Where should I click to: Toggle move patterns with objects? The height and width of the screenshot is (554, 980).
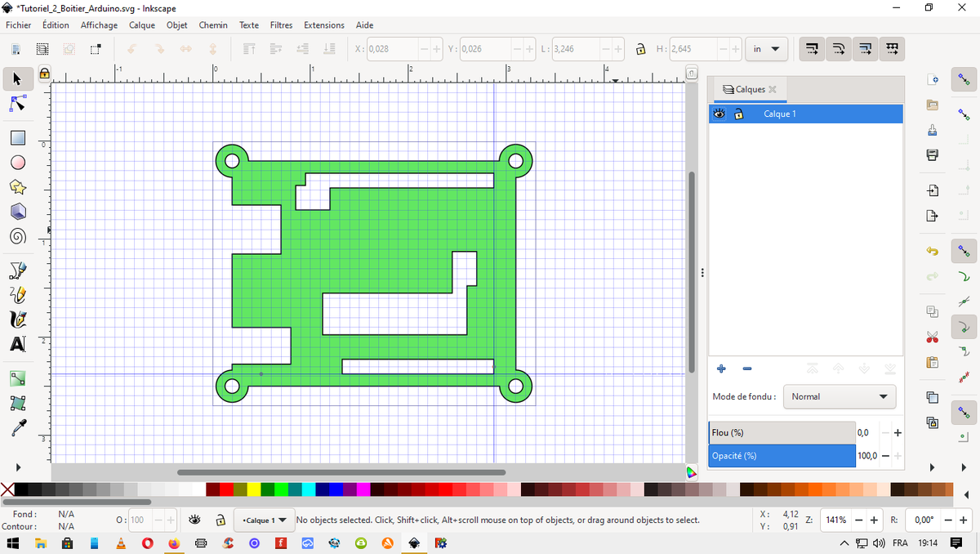click(x=893, y=49)
